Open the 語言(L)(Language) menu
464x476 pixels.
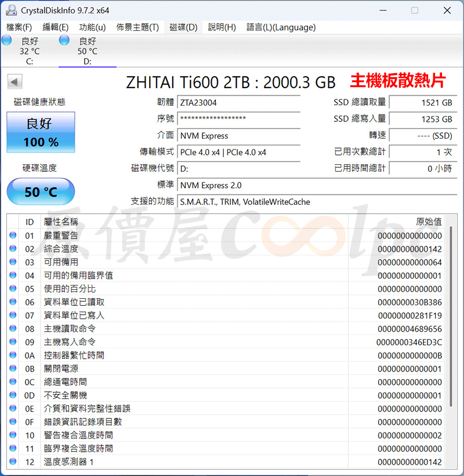(x=281, y=27)
